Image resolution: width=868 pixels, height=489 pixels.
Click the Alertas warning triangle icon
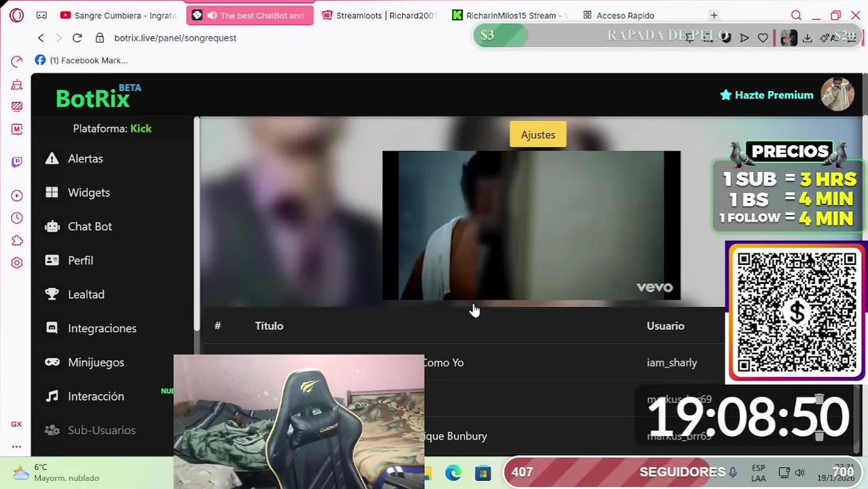click(52, 158)
